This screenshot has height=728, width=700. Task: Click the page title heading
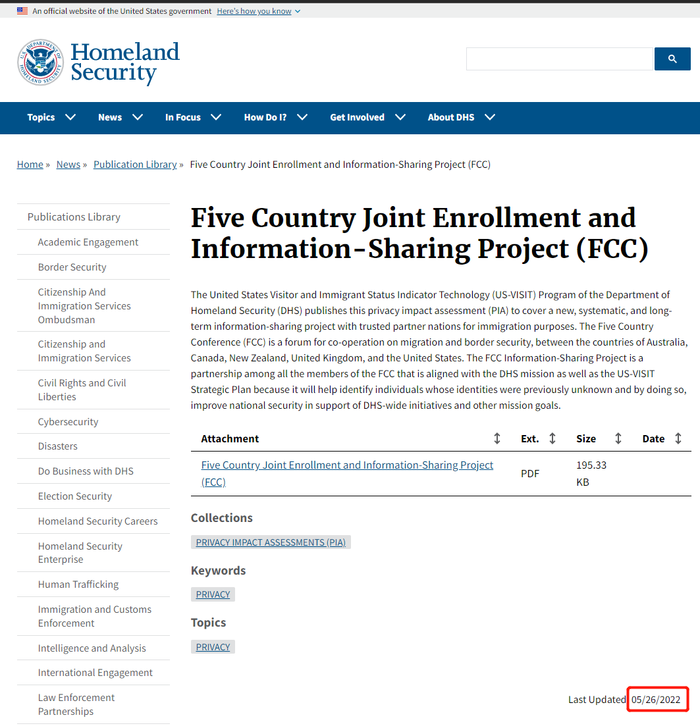pyautogui.click(x=419, y=233)
